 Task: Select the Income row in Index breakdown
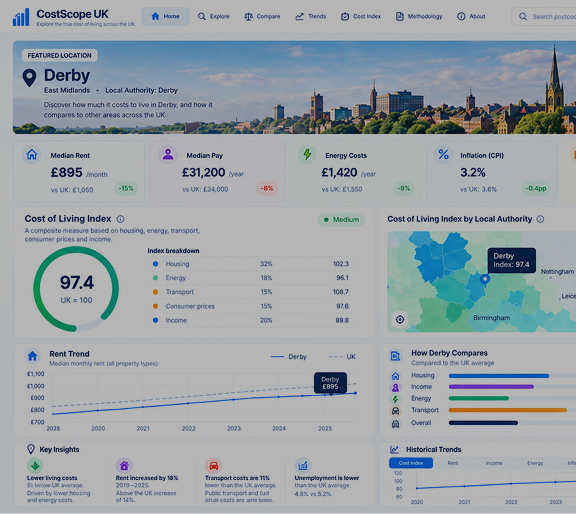(x=251, y=320)
